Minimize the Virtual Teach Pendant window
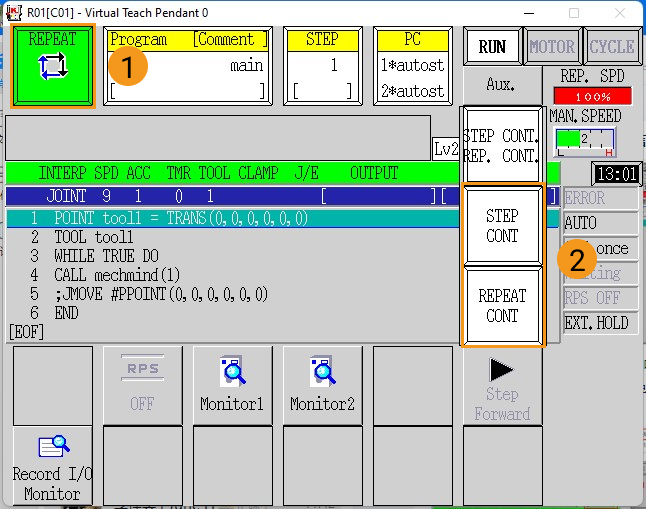Viewport: 646px width, 509px height. pyautogui.click(x=529, y=13)
